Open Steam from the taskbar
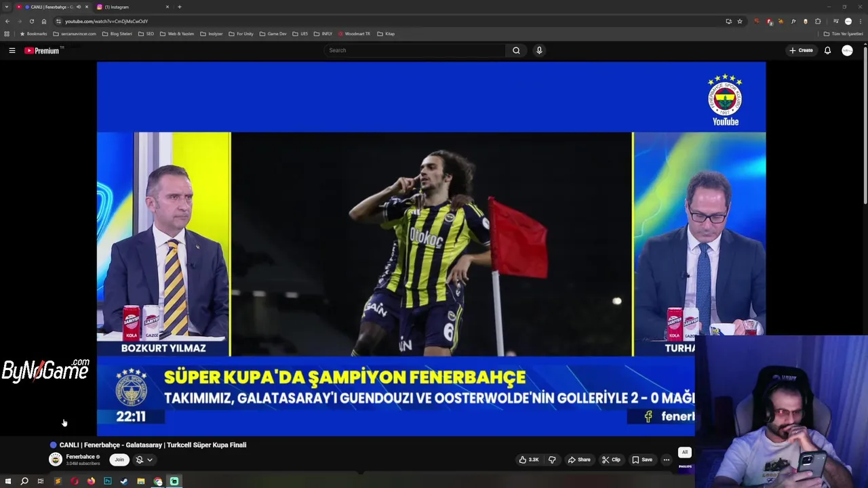 pyautogui.click(x=124, y=481)
